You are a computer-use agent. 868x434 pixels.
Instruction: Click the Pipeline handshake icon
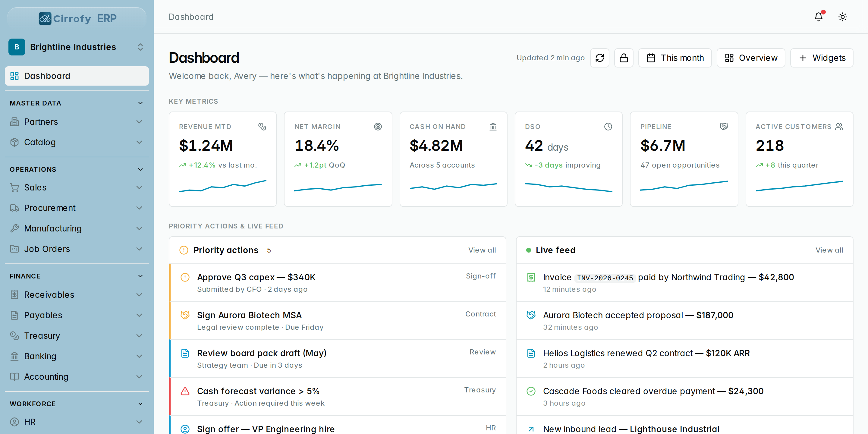coord(724,127)
